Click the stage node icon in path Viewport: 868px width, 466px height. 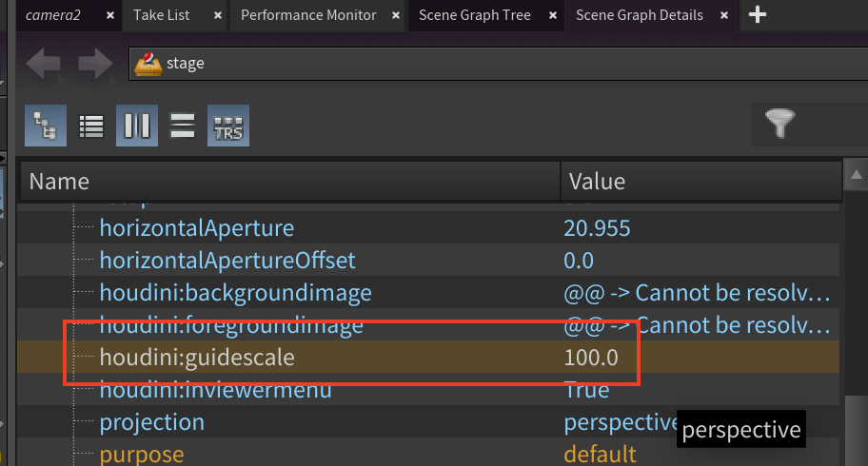pyautogui.click(x=148, y=64)
